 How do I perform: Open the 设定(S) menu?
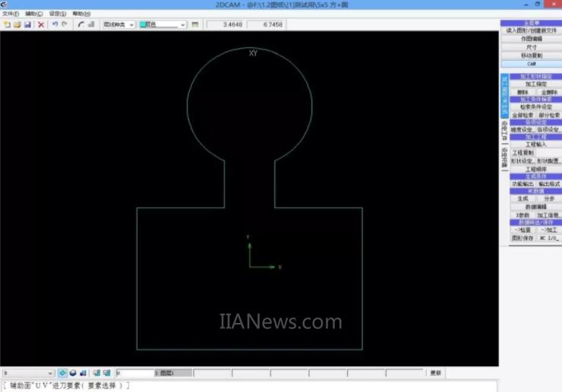pos(57,14)
